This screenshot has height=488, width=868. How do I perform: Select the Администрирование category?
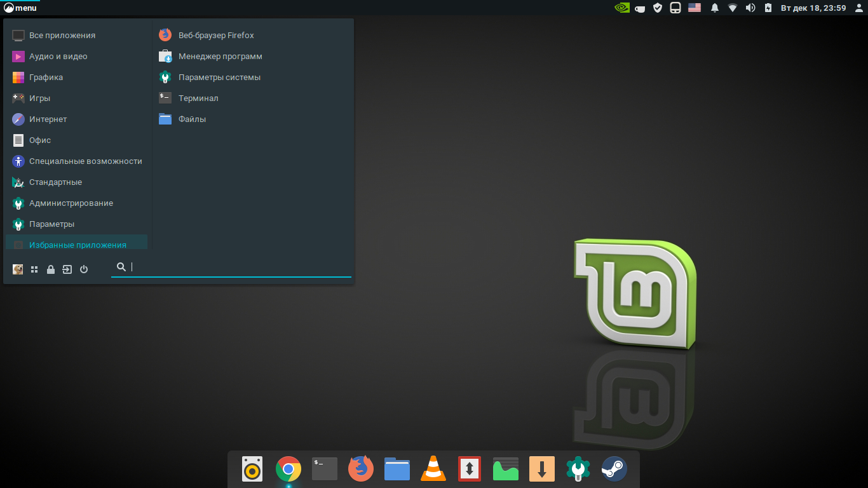(x=71, y=203)
